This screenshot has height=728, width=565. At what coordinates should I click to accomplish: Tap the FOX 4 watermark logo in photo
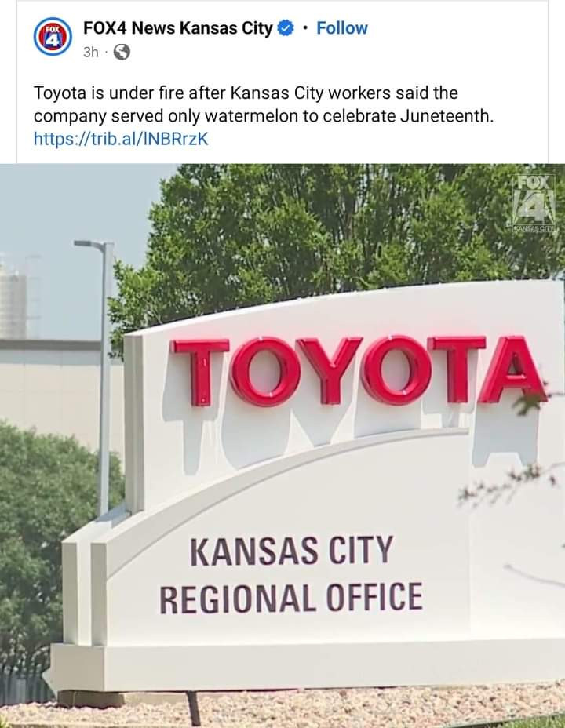534,203
